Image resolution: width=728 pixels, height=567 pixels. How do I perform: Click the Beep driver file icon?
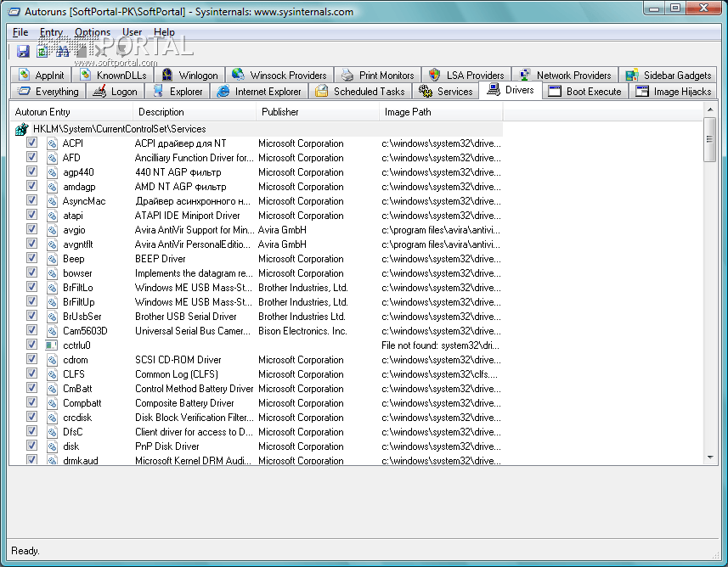[x=52, y=259]
